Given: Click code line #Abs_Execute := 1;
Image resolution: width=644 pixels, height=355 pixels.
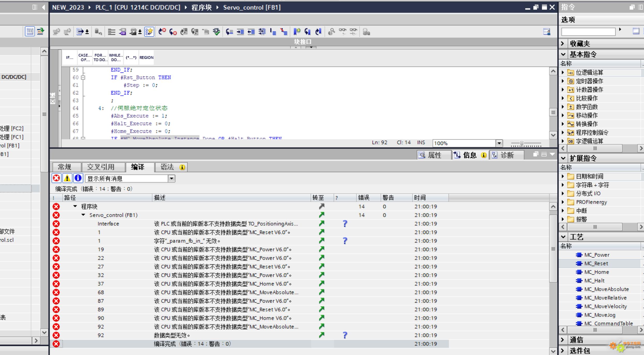Looking at the screenshot, I should tap(139, 116).
